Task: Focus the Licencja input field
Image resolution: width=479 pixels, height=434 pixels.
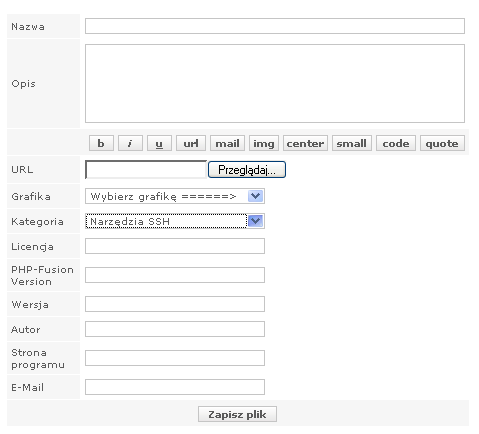Action: pos(175,246)
